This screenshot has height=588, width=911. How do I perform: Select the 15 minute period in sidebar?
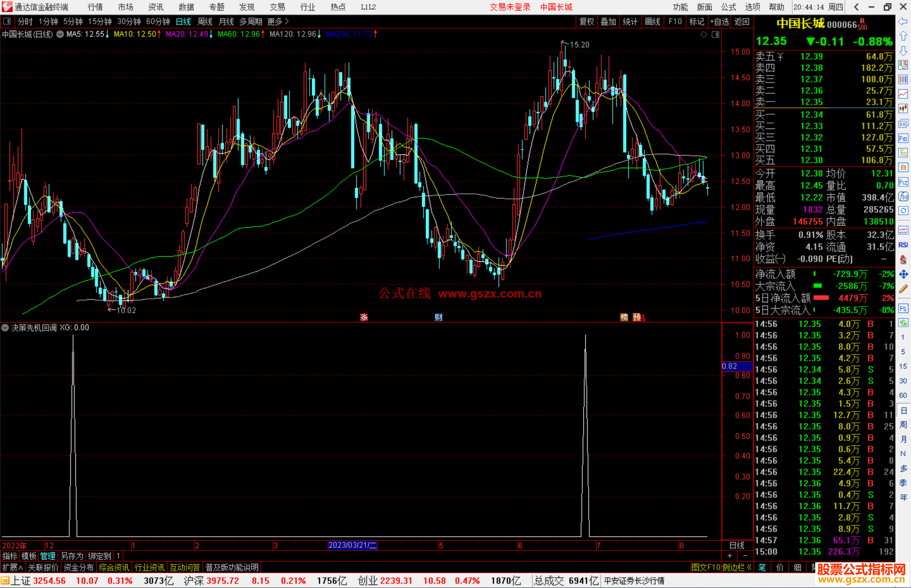903,366
